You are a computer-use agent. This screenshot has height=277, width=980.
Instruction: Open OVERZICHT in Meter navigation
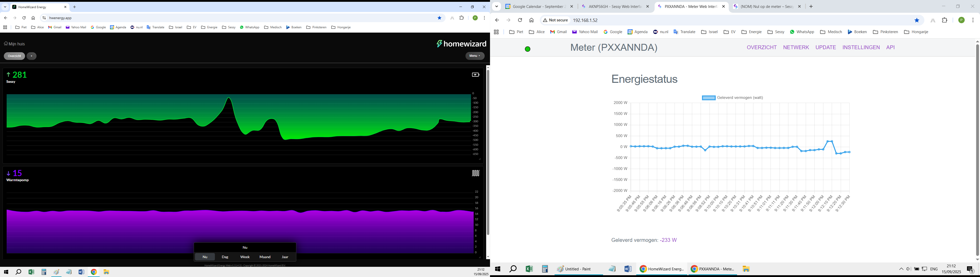(x=762, y=47)
